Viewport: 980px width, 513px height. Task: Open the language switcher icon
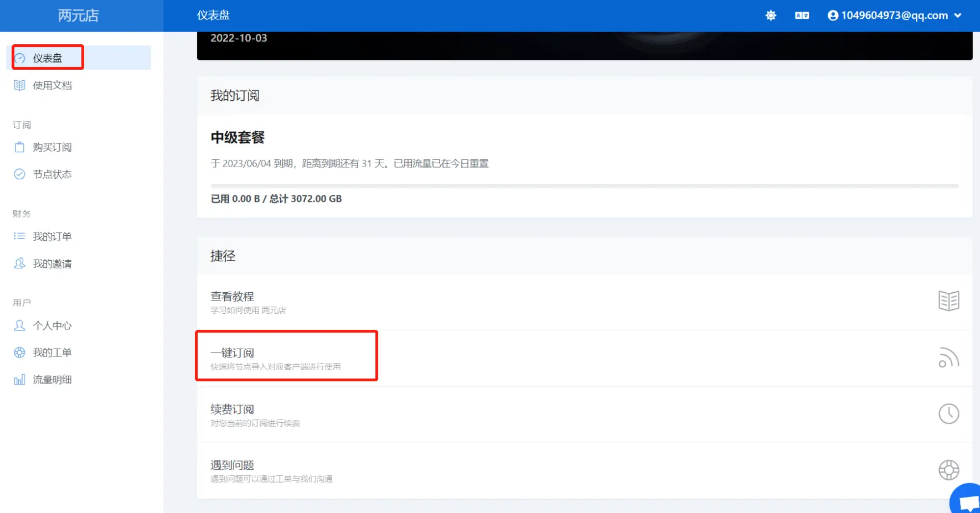pyautogui.click(x=802, y=15)
